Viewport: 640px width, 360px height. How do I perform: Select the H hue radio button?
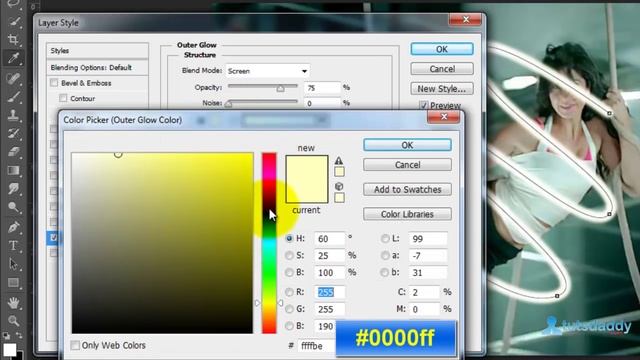coord(289,238)
